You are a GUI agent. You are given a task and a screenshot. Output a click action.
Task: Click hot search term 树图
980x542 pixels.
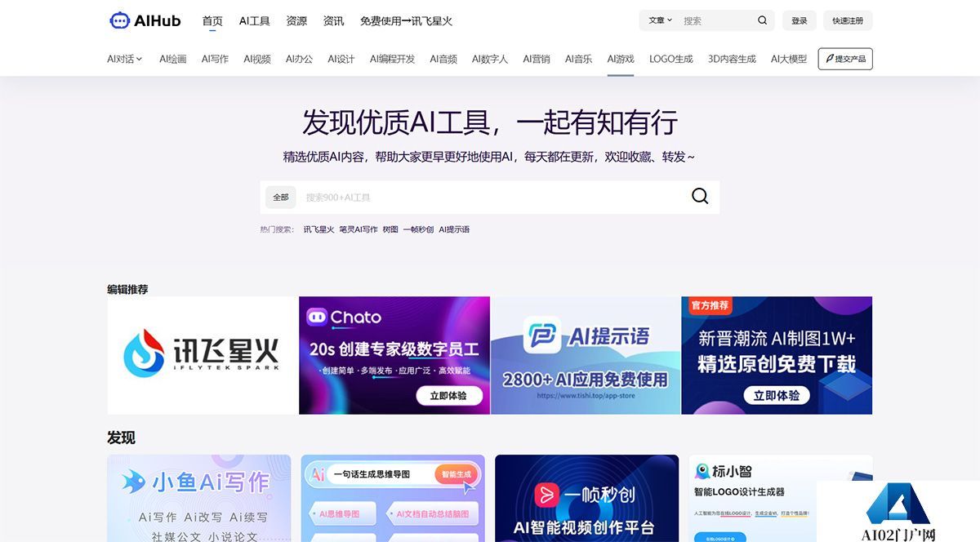(390, 229)
